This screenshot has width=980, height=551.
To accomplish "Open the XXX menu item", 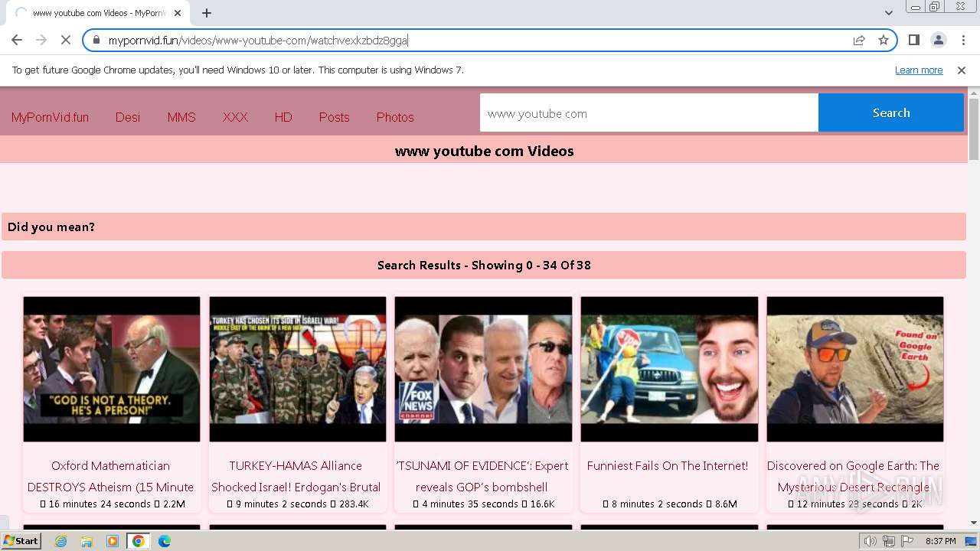I will coord(235,117).
